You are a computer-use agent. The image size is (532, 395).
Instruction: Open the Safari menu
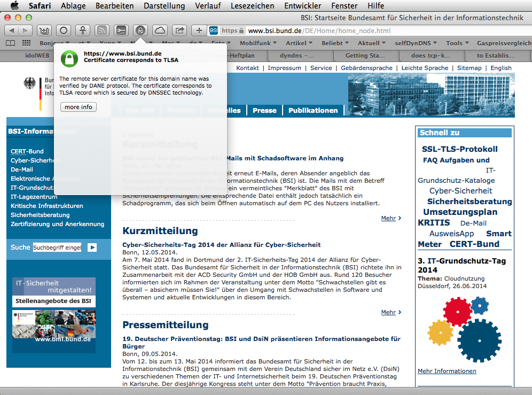tap(40, 6)
